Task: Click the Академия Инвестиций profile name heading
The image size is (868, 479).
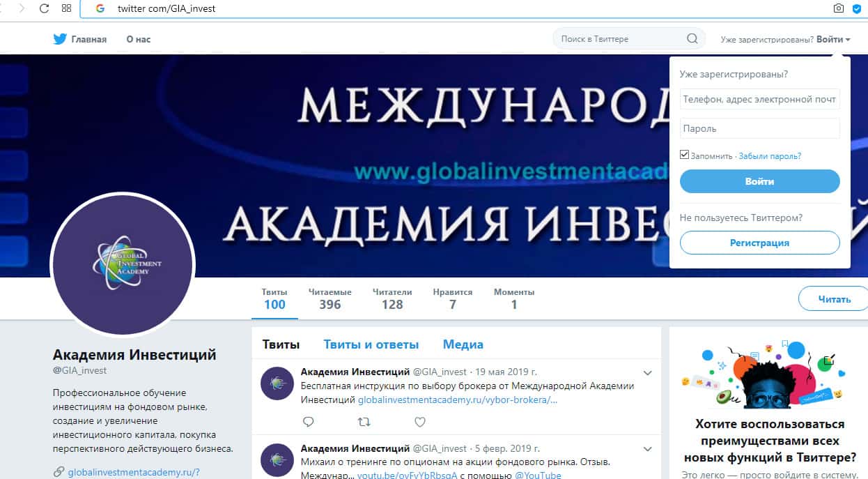Action: coord(134,354)
